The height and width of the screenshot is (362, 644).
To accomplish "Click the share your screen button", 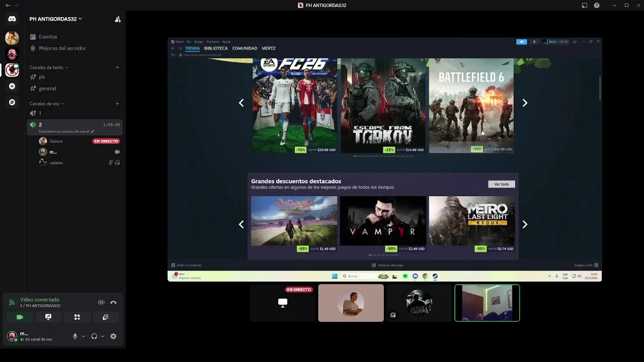I will pyautogui.click(x=48, y=317).
